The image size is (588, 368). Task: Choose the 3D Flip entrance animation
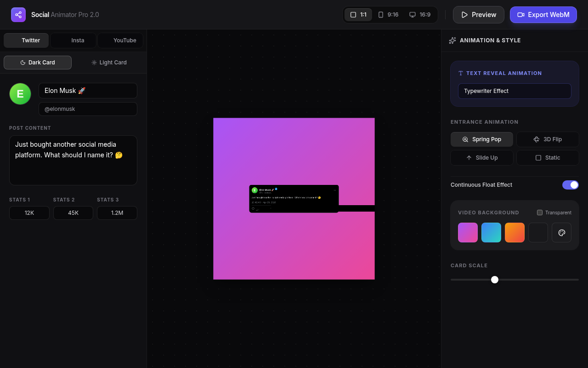tap(548, 139)
